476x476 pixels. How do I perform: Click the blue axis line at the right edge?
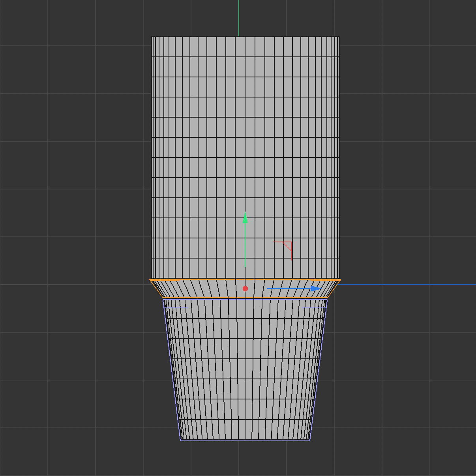454,284
